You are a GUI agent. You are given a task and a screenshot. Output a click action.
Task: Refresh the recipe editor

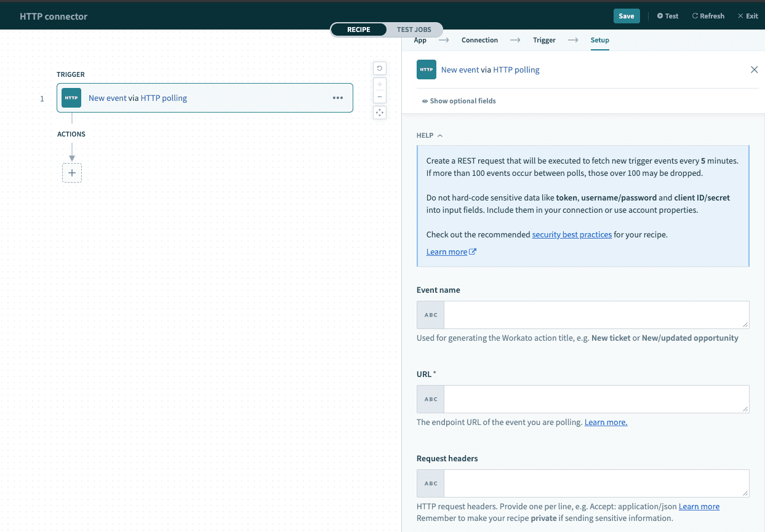(708, 16)
